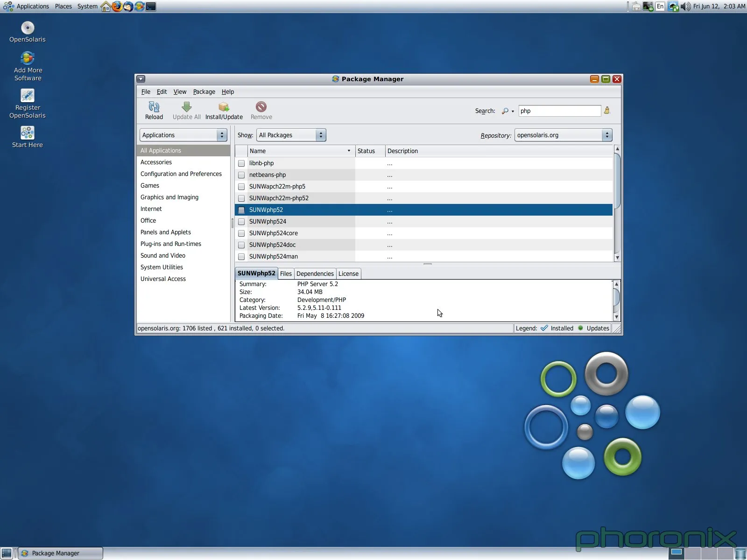Open the terminal launcher in the top panel
The height and width of the screenshot is (560, 747).
tap(150, 7)
